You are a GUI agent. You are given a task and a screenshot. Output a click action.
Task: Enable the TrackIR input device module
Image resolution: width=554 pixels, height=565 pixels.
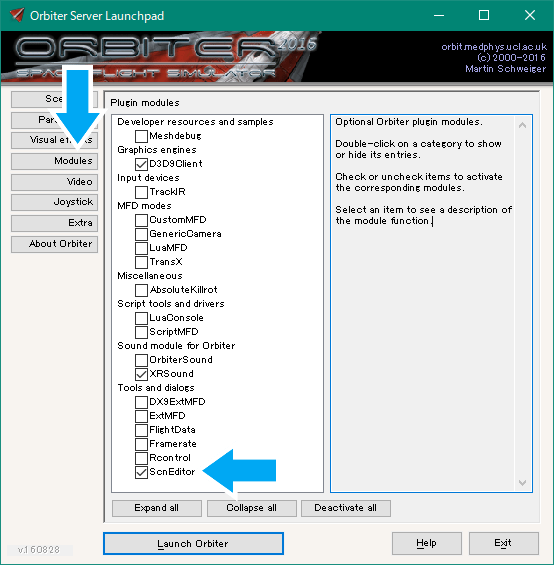tap(141, 192)
